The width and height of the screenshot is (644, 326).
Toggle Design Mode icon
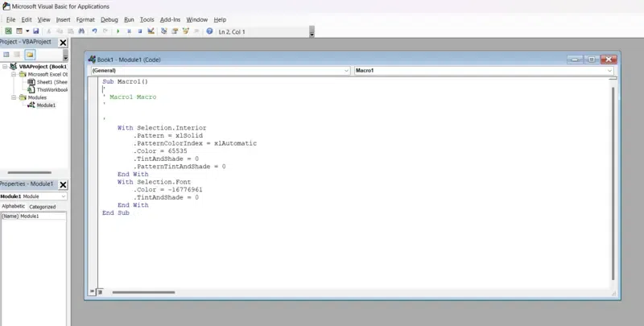(151, 31)
